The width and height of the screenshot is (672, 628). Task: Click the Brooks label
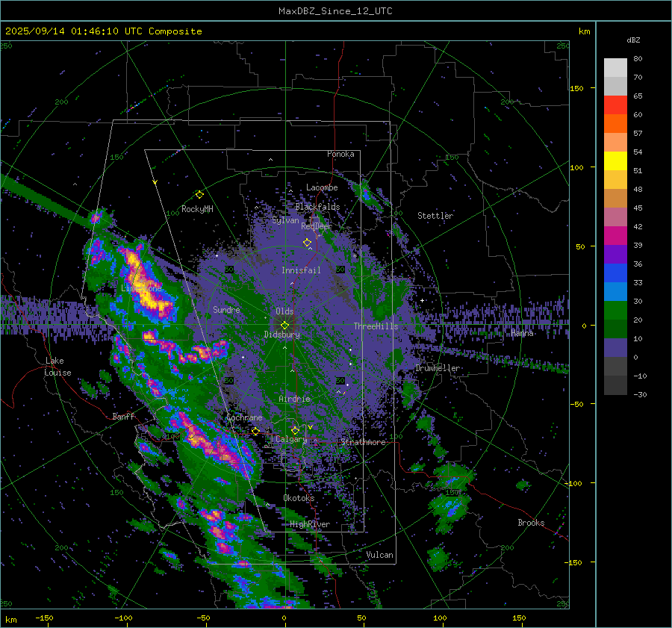coord(531,523)
